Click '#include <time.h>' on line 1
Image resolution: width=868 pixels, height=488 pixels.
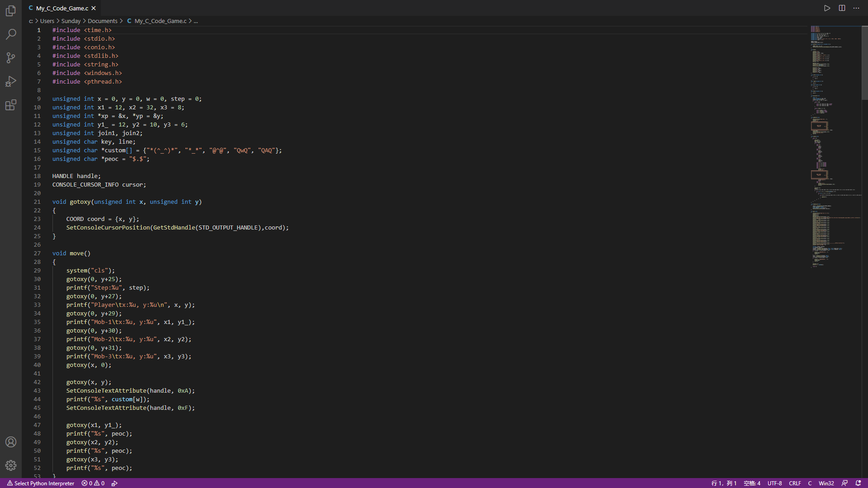(x=82, y=30)
